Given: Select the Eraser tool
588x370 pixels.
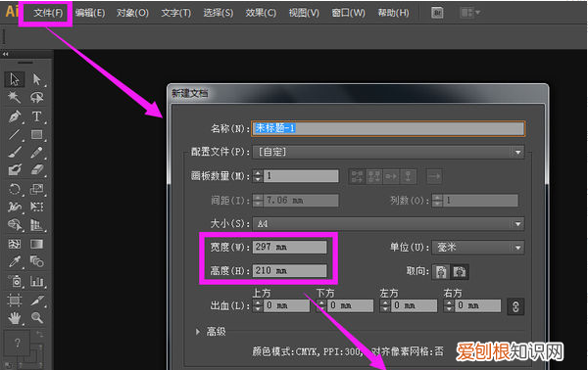Looking at the screenshot, I should [x=36, y=170].
